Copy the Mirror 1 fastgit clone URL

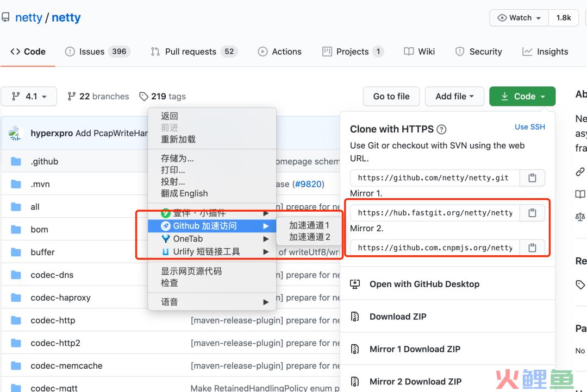click(x=532, y=213)
